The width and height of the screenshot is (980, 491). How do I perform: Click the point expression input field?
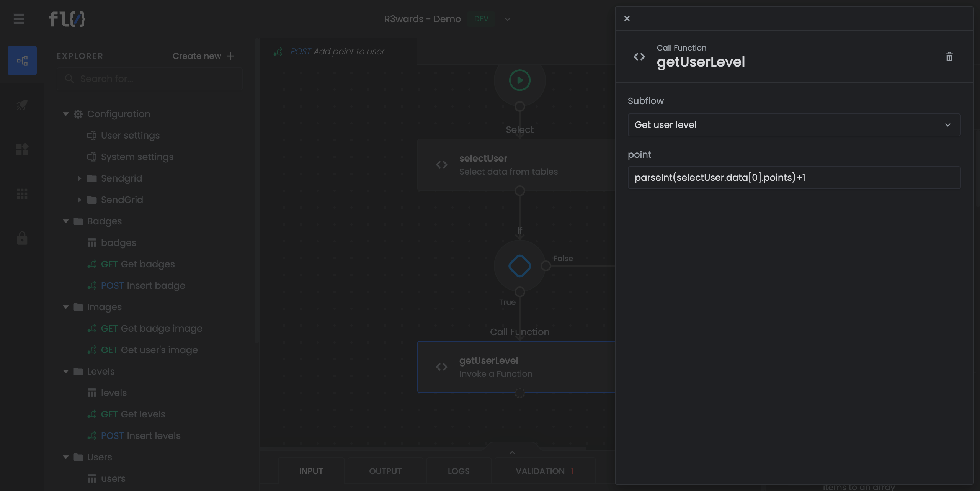[794, 178]
